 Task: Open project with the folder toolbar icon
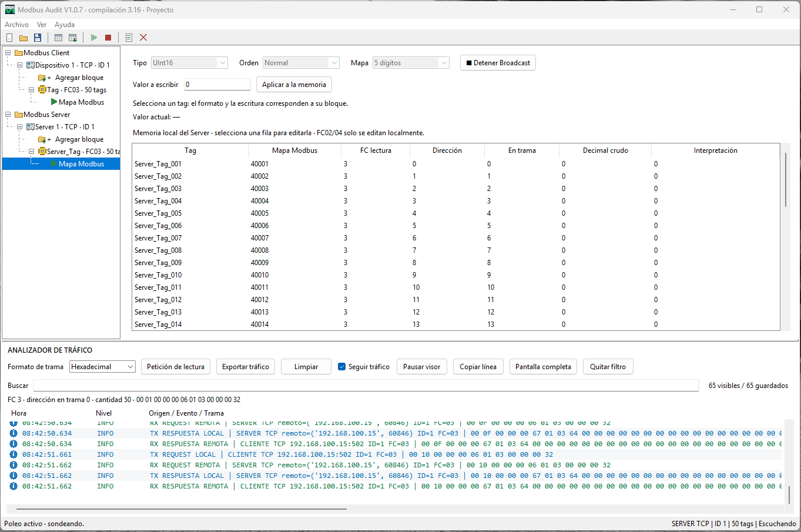pyautogui.click(x=24, y=38)
